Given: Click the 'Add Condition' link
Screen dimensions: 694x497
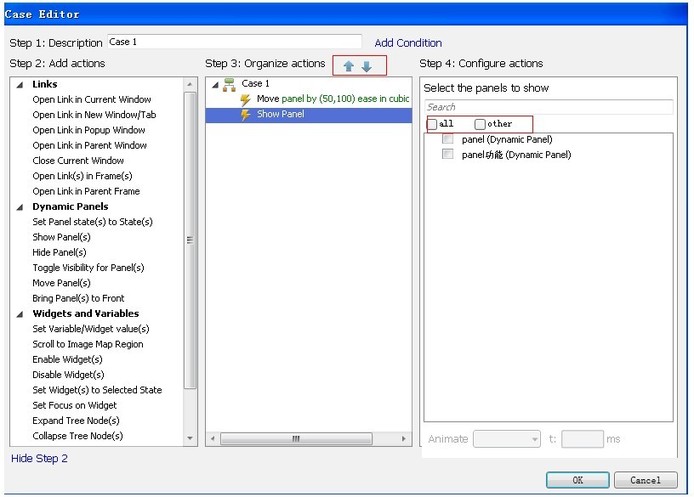Looking at the screenshot, I should (408, 43).
